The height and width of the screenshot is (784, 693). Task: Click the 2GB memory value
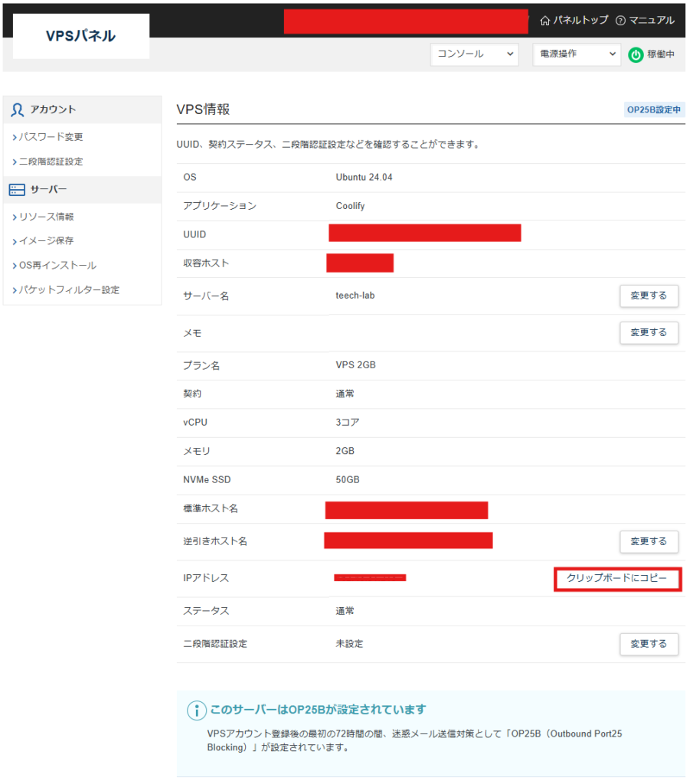tap(345, 451)
